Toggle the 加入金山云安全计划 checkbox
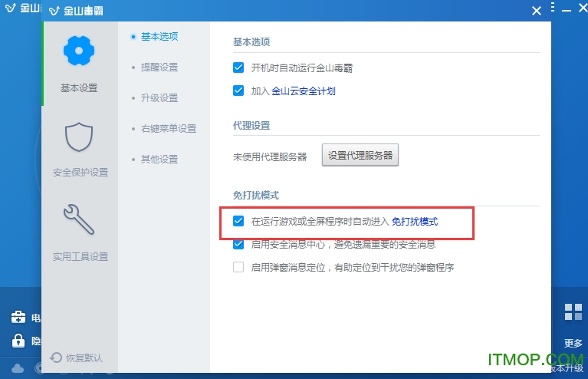 click(238, 91)
